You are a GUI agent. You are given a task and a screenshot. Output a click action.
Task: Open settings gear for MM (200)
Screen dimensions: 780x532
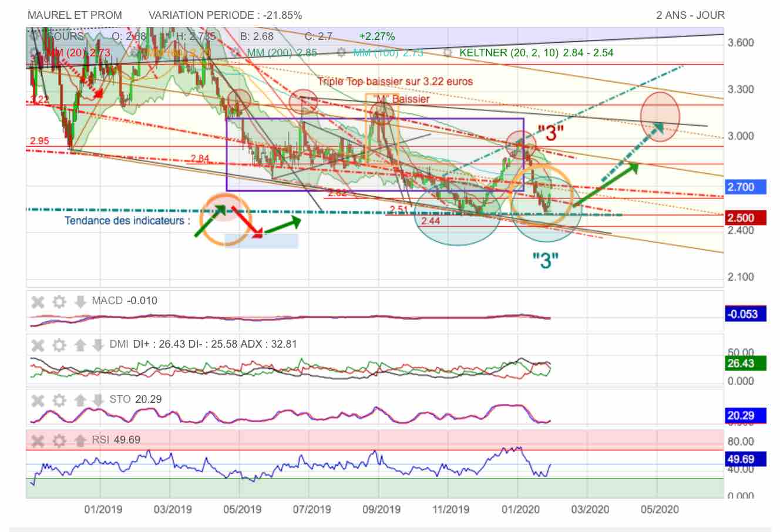tap(235, 52)
